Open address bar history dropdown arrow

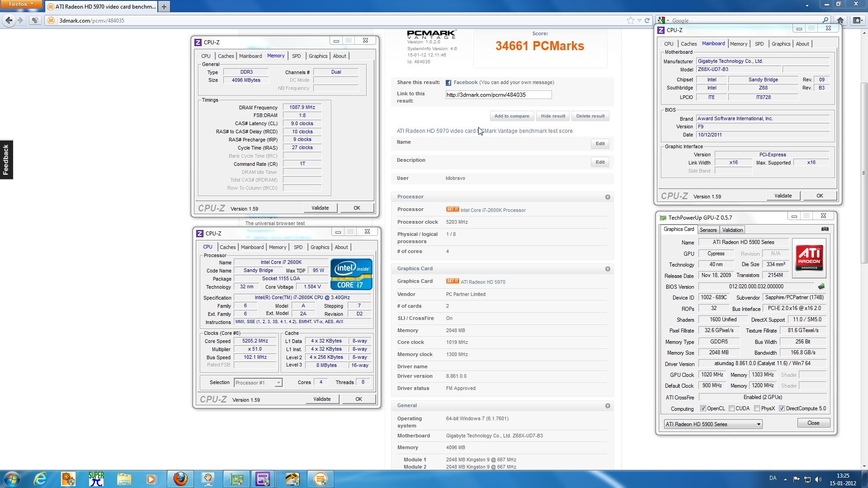tap(639, 20)
